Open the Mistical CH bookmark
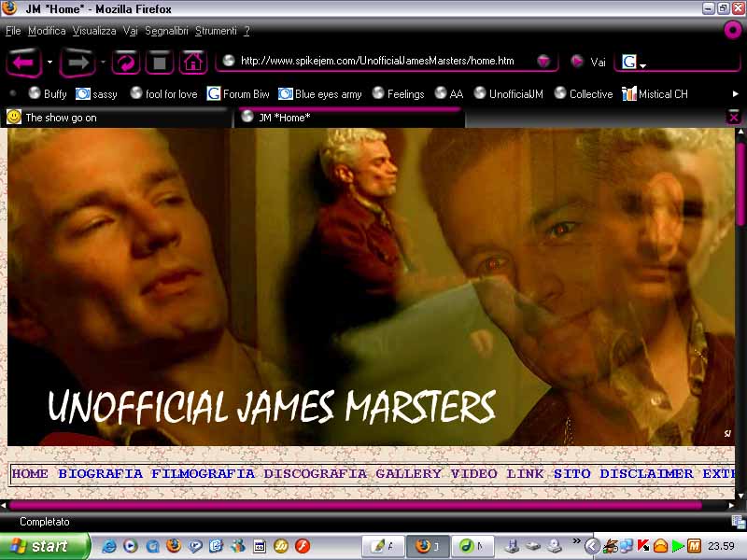This screenshot has width=747, height=560. coord(655,94)
